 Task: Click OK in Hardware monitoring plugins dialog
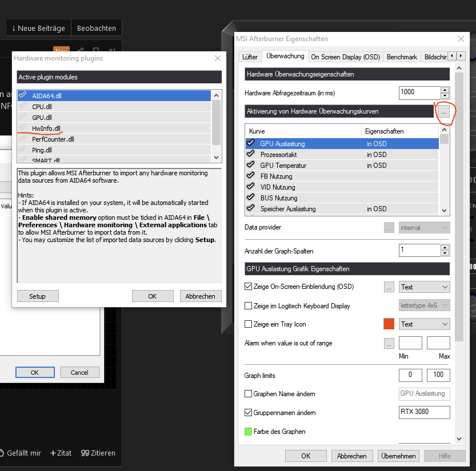153,296
